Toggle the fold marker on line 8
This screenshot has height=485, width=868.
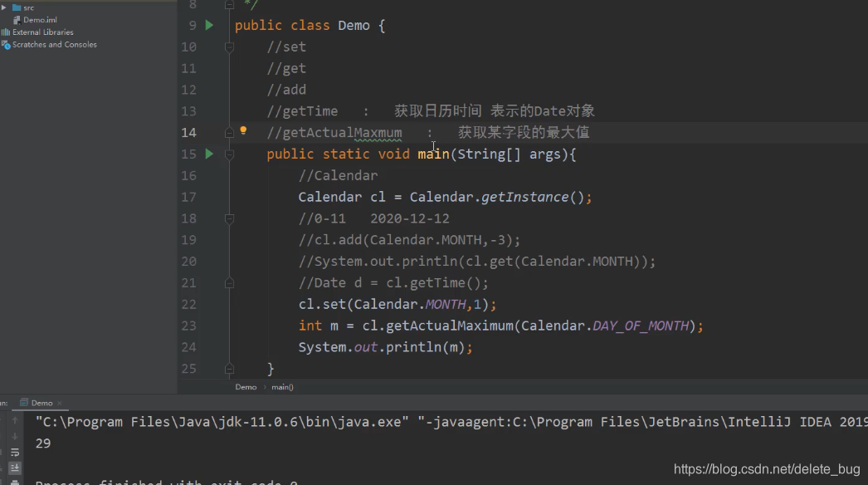tap(229, 5)
